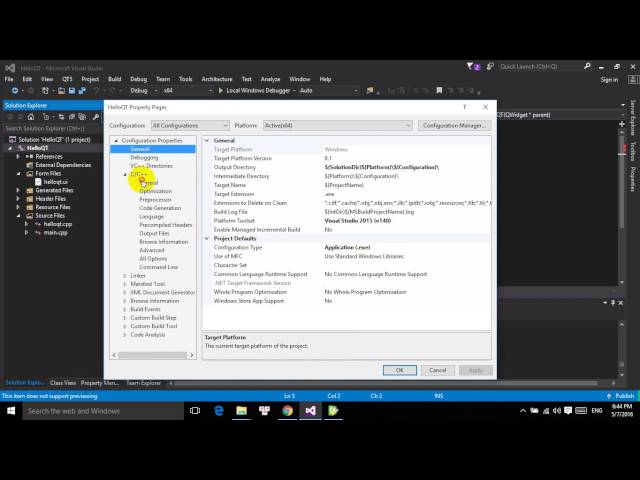Select Optimization under C/C++
640x480 pixels.
pyautogui.click(x=155, y=191)
